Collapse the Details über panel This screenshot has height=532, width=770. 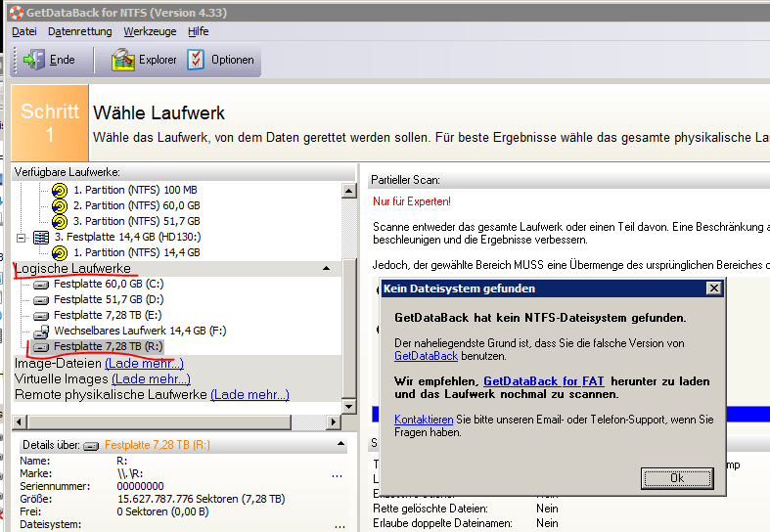[x=340, y=444]
